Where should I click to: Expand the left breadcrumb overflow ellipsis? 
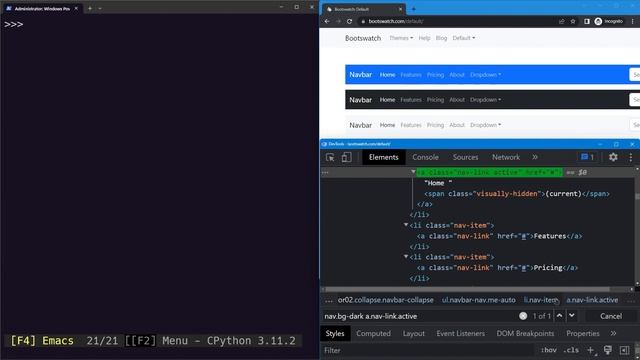[x=329, y=301]
